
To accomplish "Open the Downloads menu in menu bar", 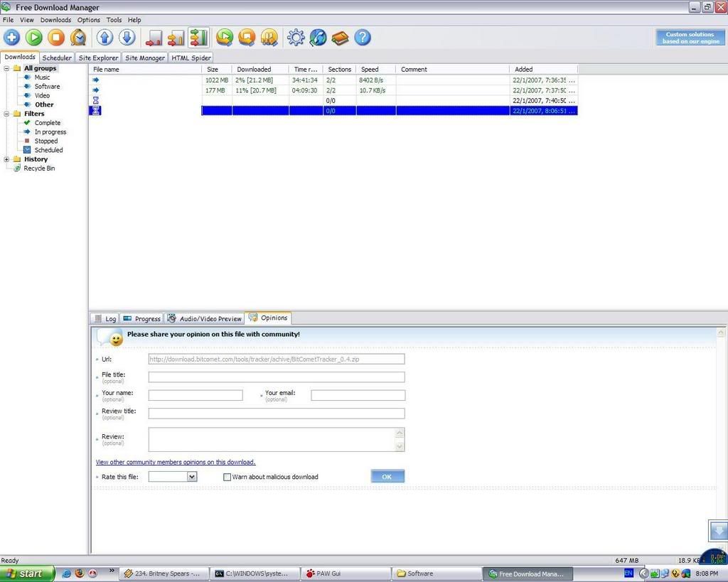I will pos(55,20).
